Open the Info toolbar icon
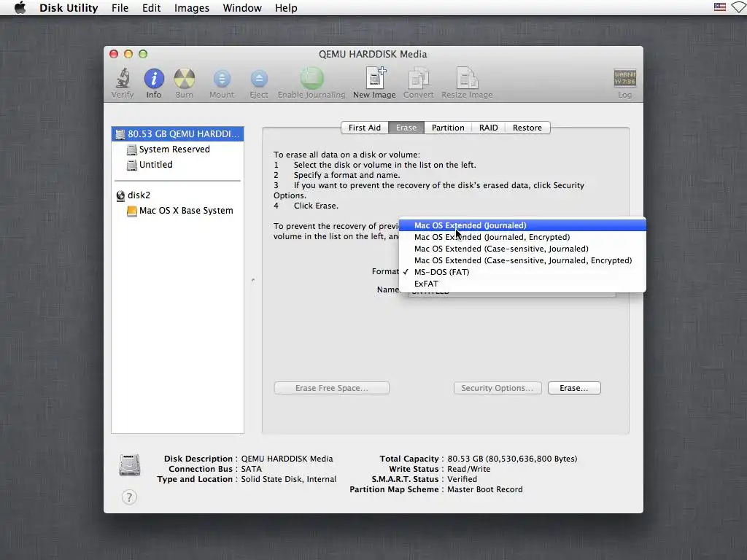 tap(154, 78)
